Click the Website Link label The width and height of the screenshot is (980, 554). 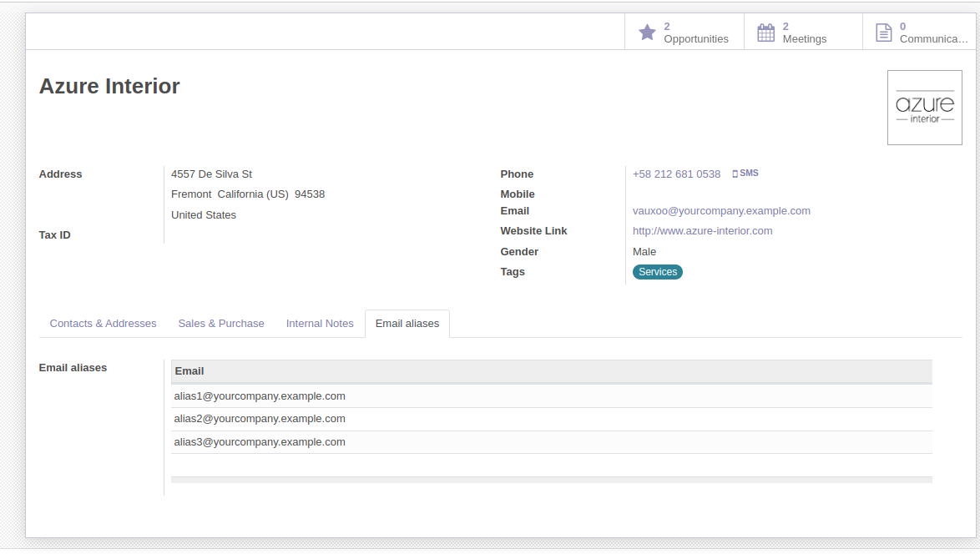point(533,231)
